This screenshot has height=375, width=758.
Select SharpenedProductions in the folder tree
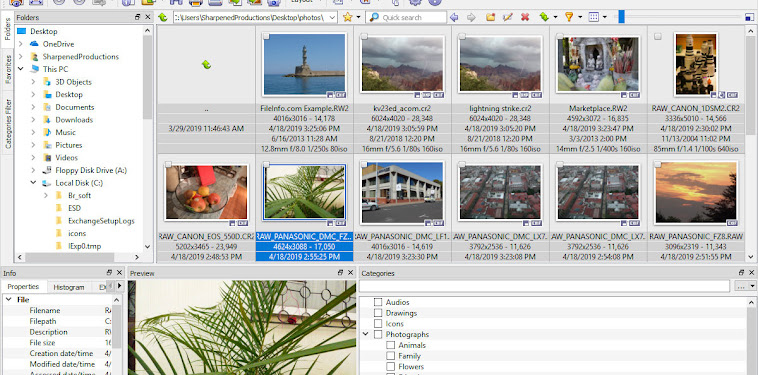click(x=80, y=57)
